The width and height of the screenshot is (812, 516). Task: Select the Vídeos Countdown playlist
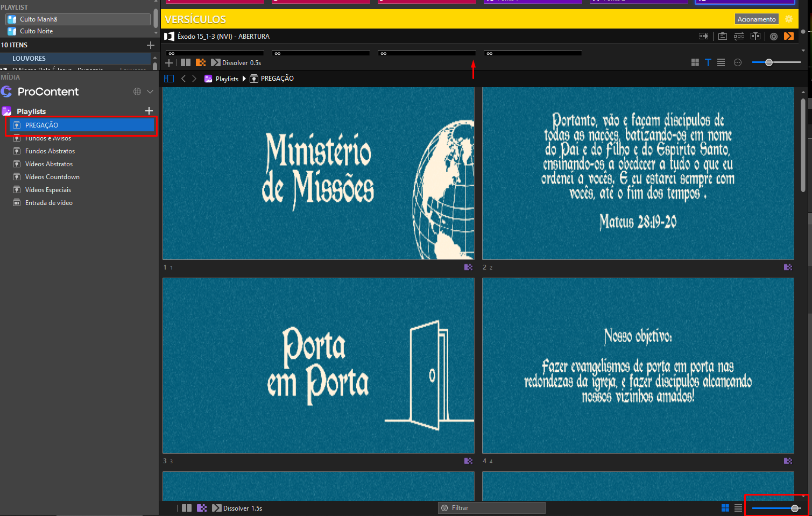click(x=52, y=177)
